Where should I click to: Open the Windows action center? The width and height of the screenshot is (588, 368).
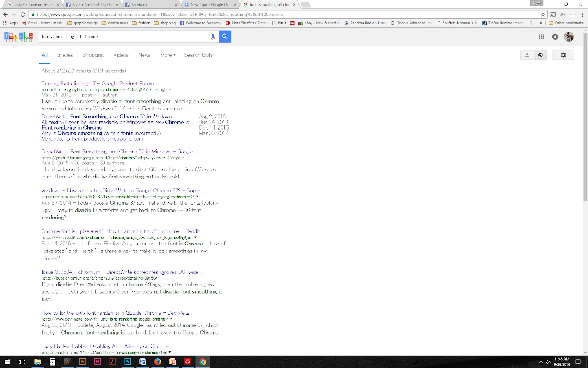pos(578,362)
